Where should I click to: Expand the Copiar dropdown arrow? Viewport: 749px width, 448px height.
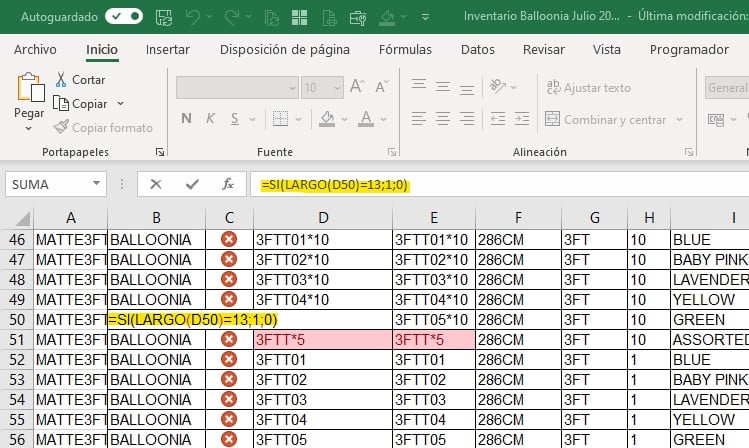pos(120,104)
